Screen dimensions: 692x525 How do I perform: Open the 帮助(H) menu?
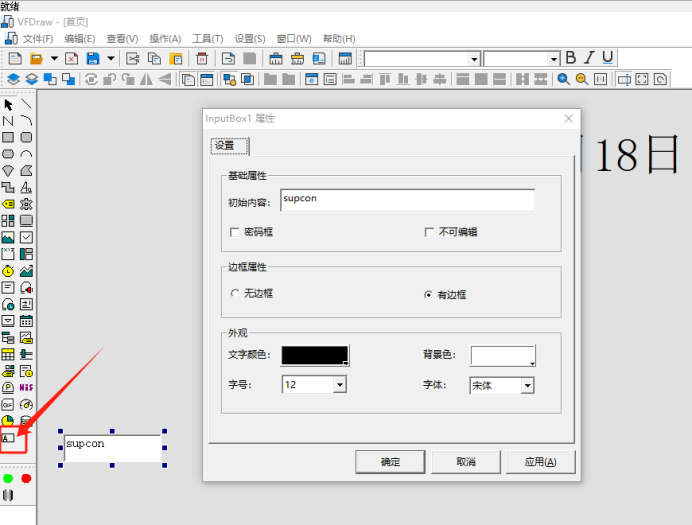coord(339,39)
